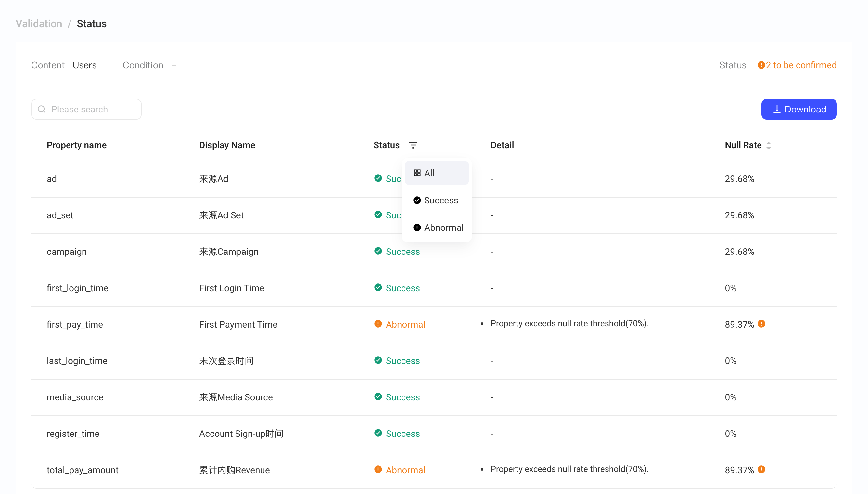The width and height of the screenshot is (868, 494).
Task: Click the green check icon in last_login_time row
Action: pyautogui.click(x=378, y=360)
